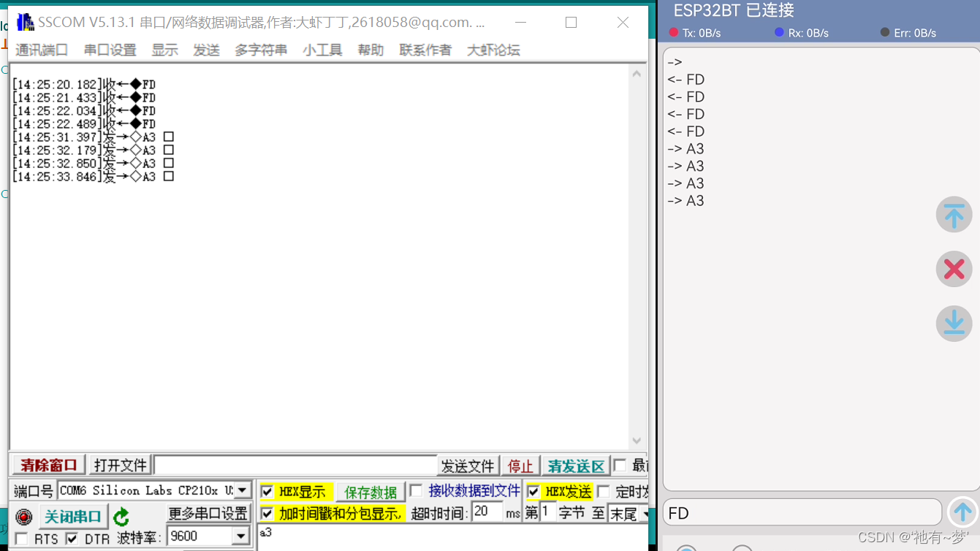Click the green refresh ports icon
This screenshot has width=980, height=551.
tap(121, 517)
